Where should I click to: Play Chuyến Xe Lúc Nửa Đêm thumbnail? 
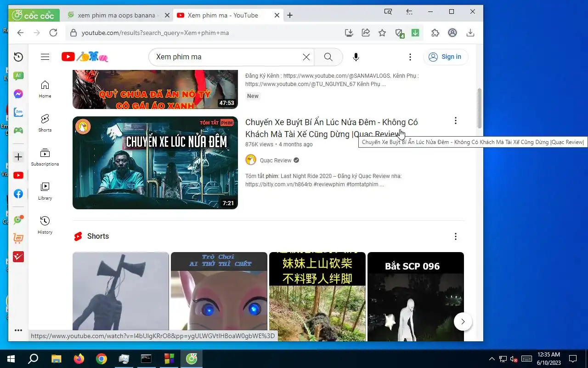point(155,163)
